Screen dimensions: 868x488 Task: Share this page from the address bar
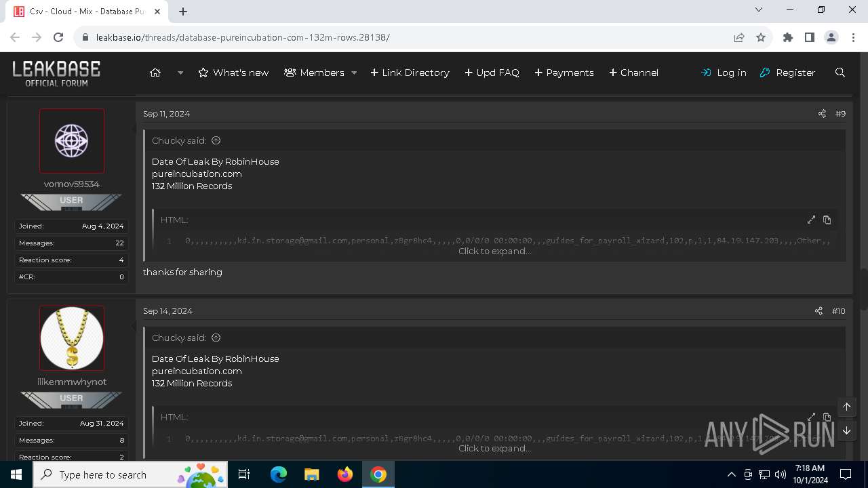(x=739, y=37)
